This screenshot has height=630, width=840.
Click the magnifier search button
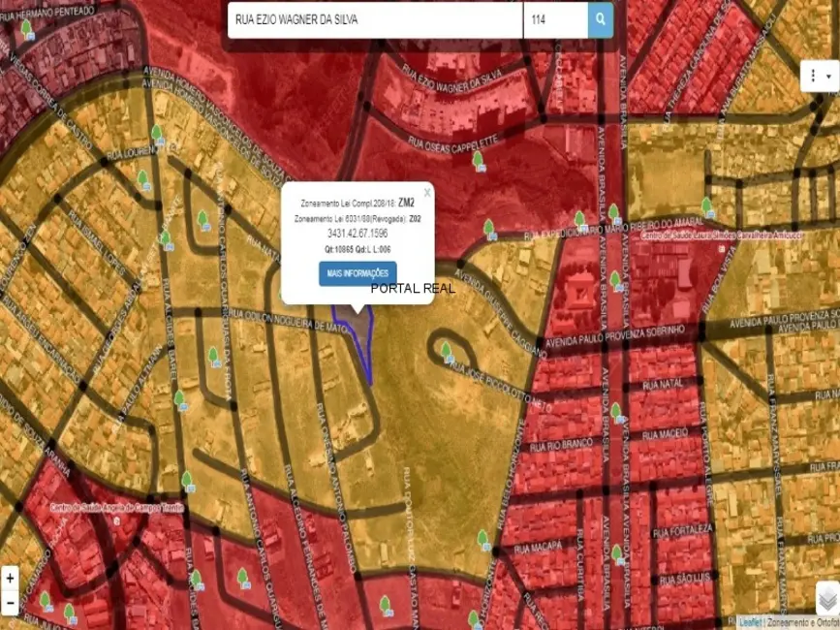[601, 19]
